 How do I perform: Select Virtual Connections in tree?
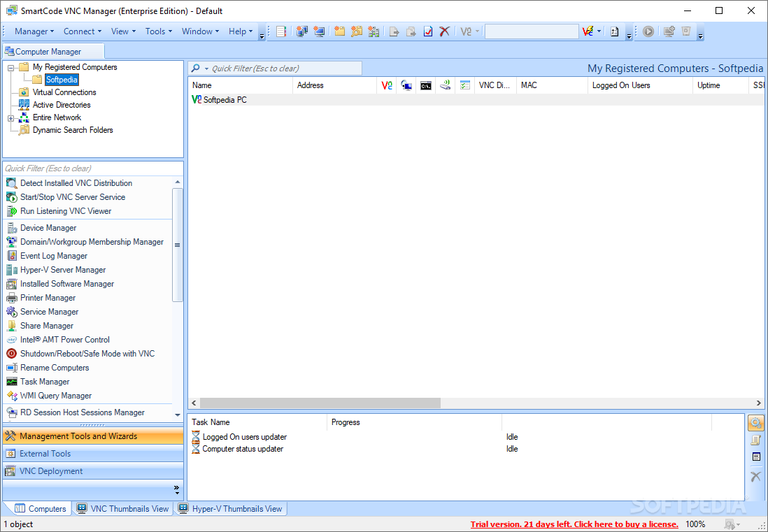coord(64,92)
